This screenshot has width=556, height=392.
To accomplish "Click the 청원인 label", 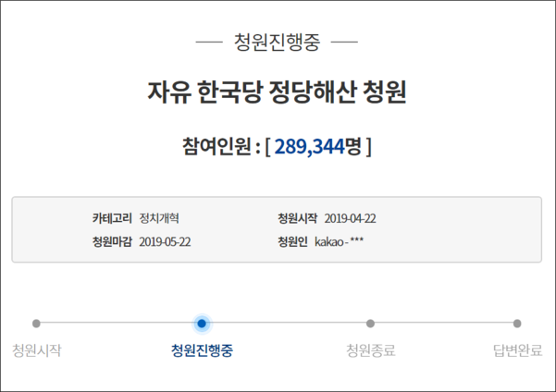I will click(x=292, y=241).
